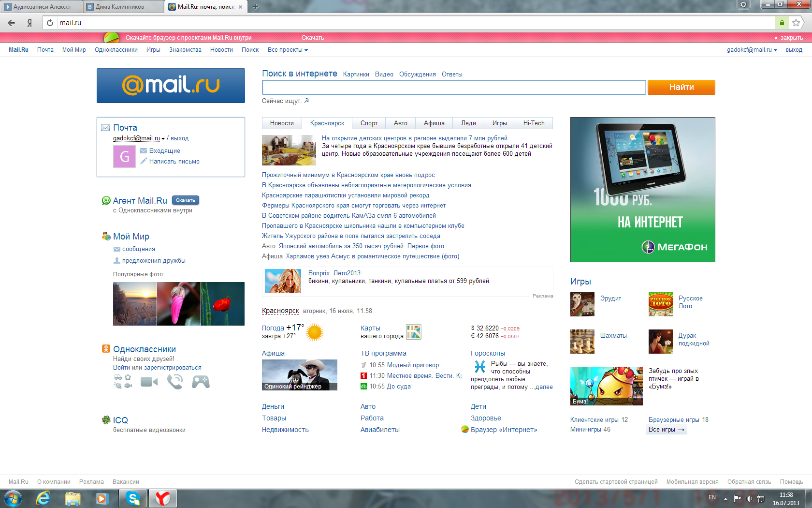Select the Новости news tab
Viewport: 812px width, 508px height.
[x=282, y=123]
